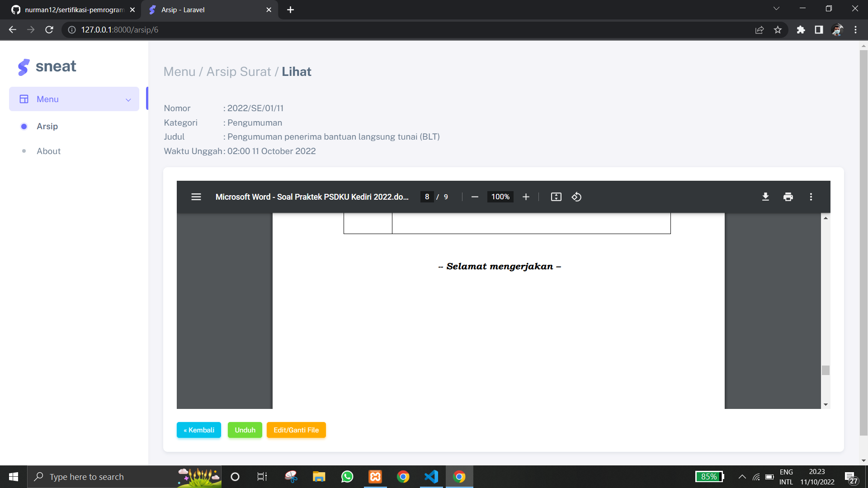Open the PDF viewer three-dot options menu
Viewport: 868px width, 488px height.
[x=811, y=197]
